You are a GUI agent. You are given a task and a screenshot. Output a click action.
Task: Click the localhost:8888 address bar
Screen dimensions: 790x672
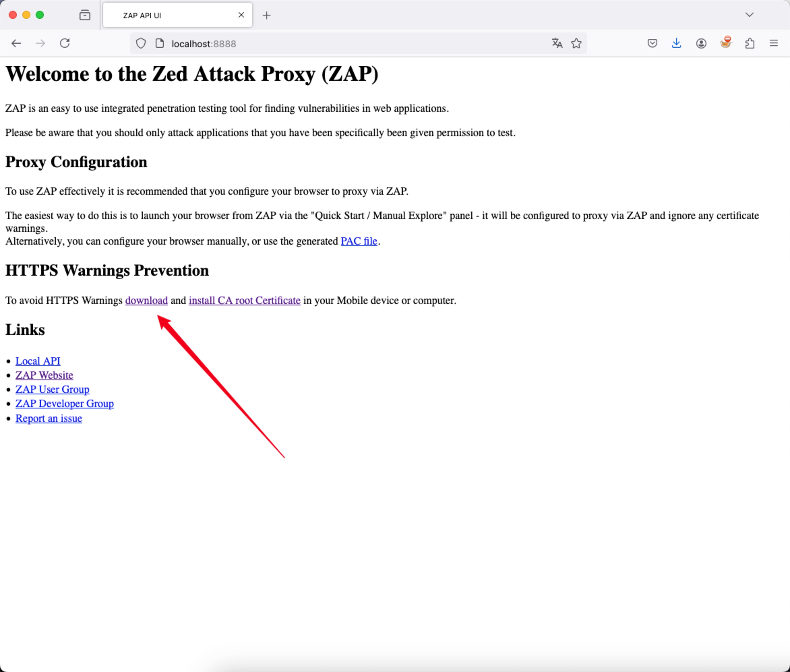pyautogui.click(x=343, y=44)
